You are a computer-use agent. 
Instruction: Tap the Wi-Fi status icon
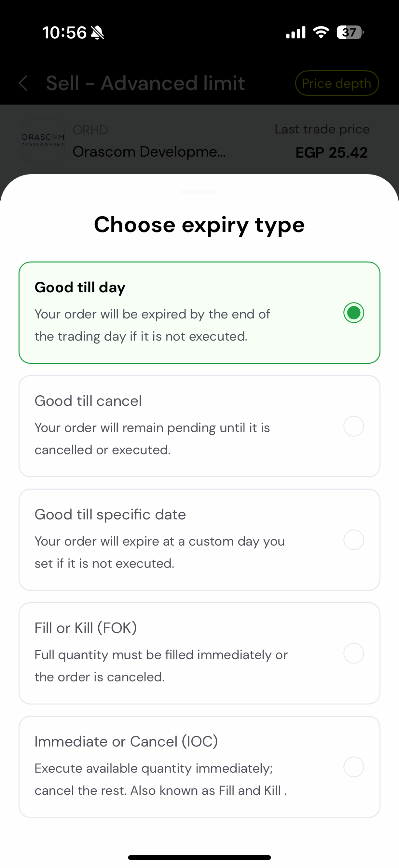click(321, 32)
